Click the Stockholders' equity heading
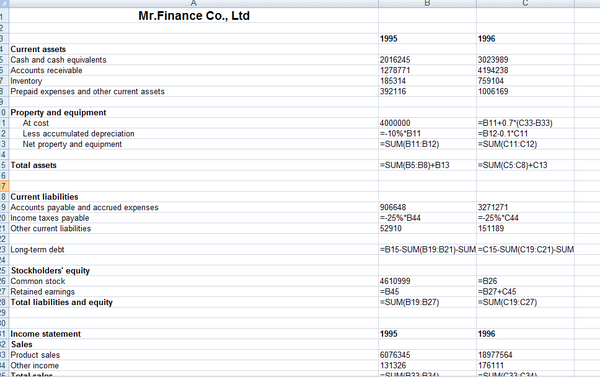 (x=51, y=271)
